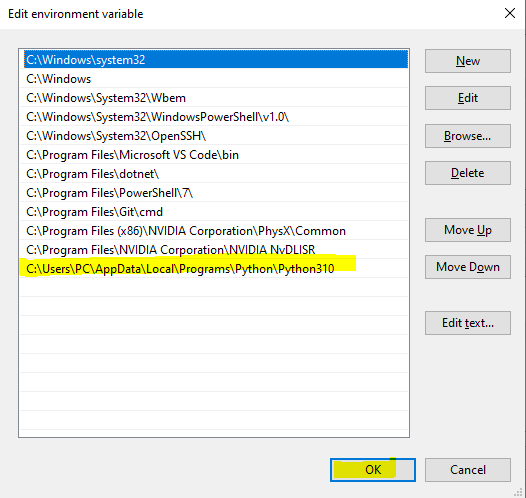Image resolution: width=526 pixels, height=498 pixels.
Task: Close the dialog with the X icon
Action: (x=510, y=13)
